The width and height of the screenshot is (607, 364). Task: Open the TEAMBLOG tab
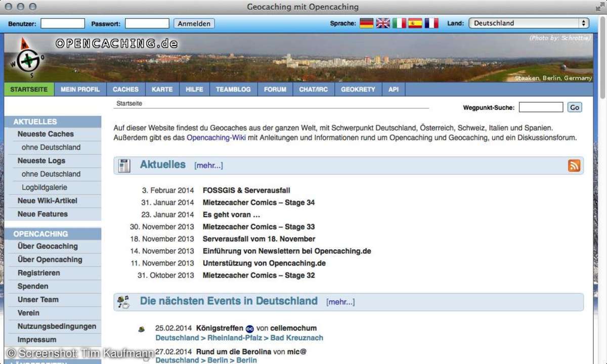point(233,89)
